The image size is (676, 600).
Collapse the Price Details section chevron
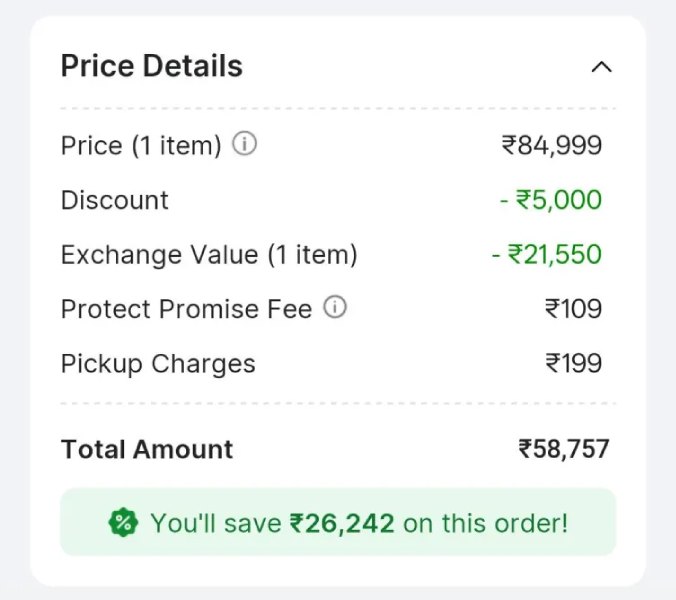pos(601,68)
